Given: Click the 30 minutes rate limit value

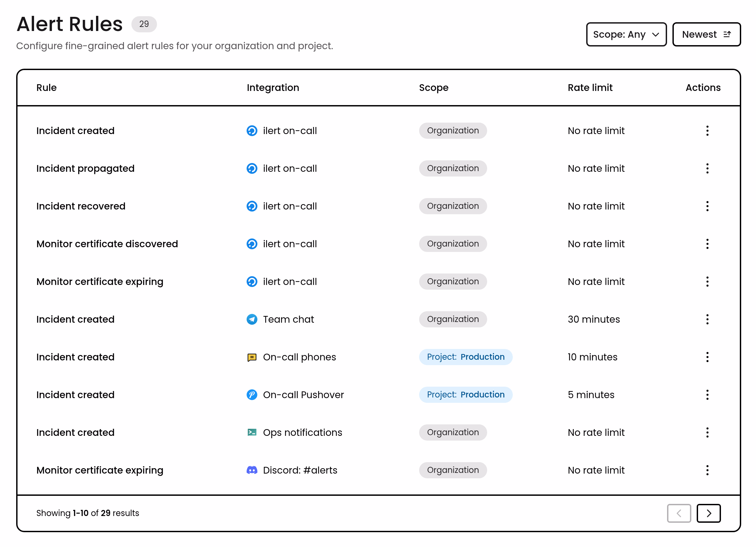Looking at the screenshot, I should click(594, 319).
